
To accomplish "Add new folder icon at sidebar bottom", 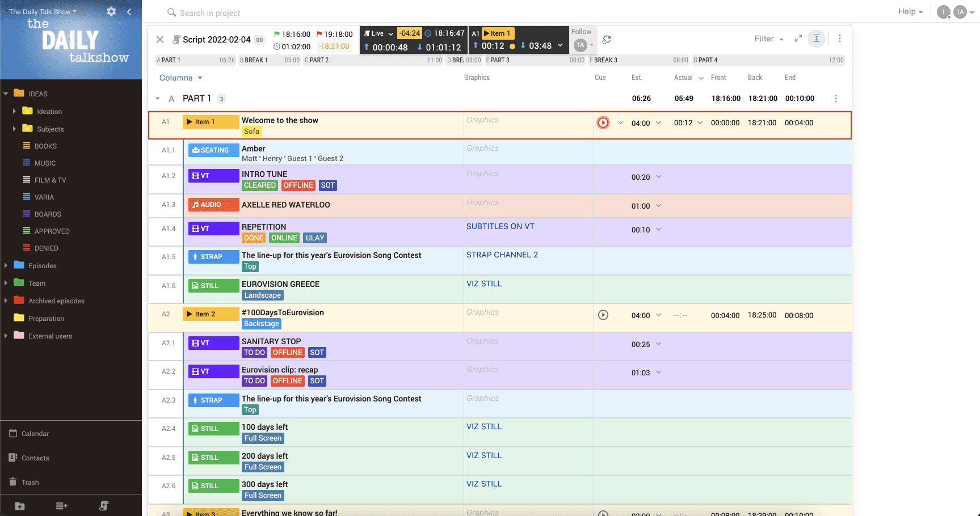I will tap(20, 506).
